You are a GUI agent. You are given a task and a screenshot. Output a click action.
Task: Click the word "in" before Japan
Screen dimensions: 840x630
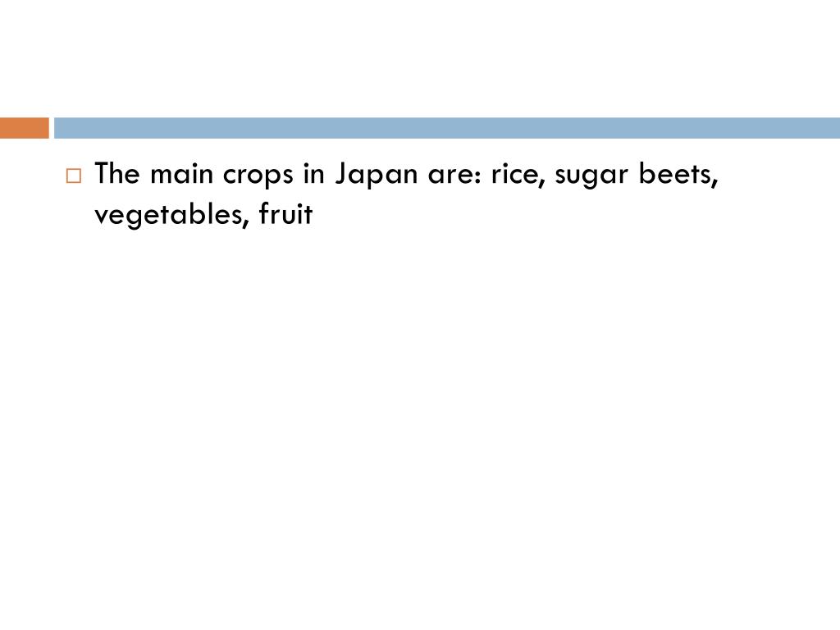tap(314, 174)
